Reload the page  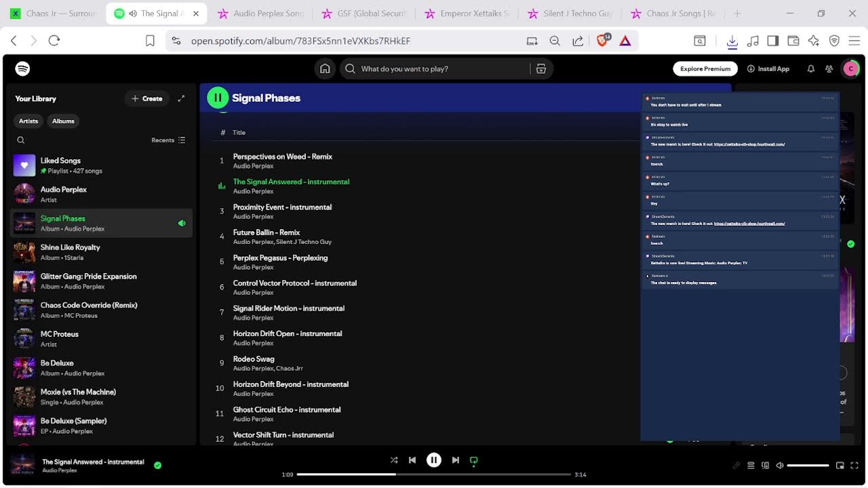(54, 41)
